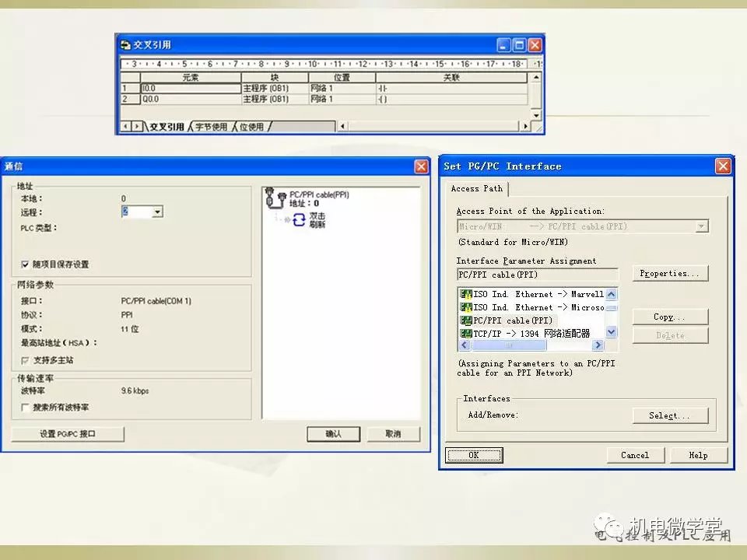
Task: Switch to the 位使用 tab
Action: 251,127
